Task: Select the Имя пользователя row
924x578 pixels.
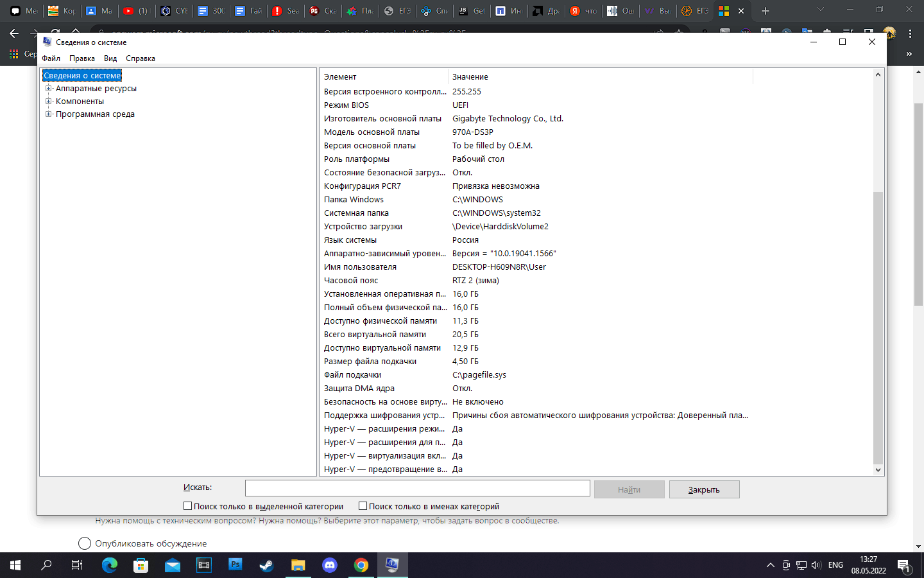Action: pos(536,267)
